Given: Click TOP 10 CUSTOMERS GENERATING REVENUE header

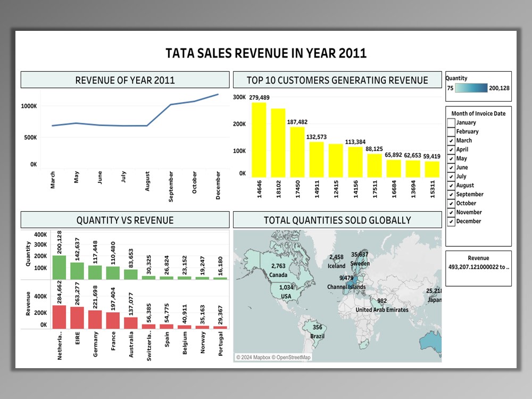Looking at the screenshot, I should pyautogui.click(x=337, y=80).
